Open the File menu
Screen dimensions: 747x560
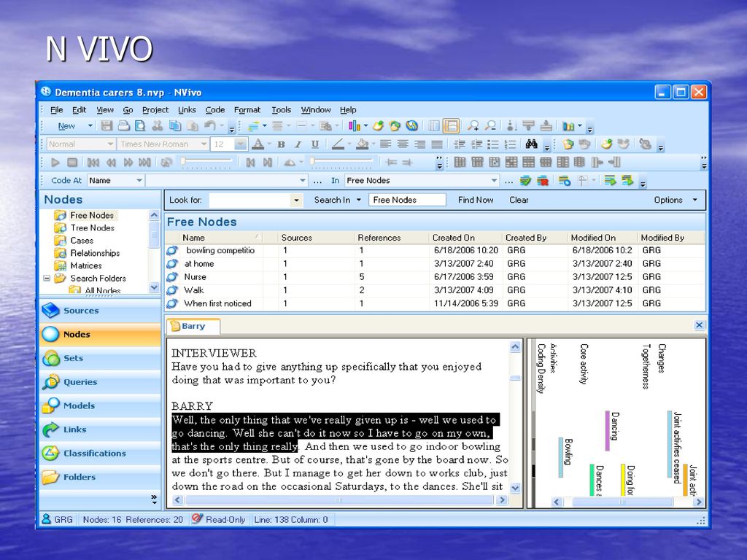(x=57, y=110)
